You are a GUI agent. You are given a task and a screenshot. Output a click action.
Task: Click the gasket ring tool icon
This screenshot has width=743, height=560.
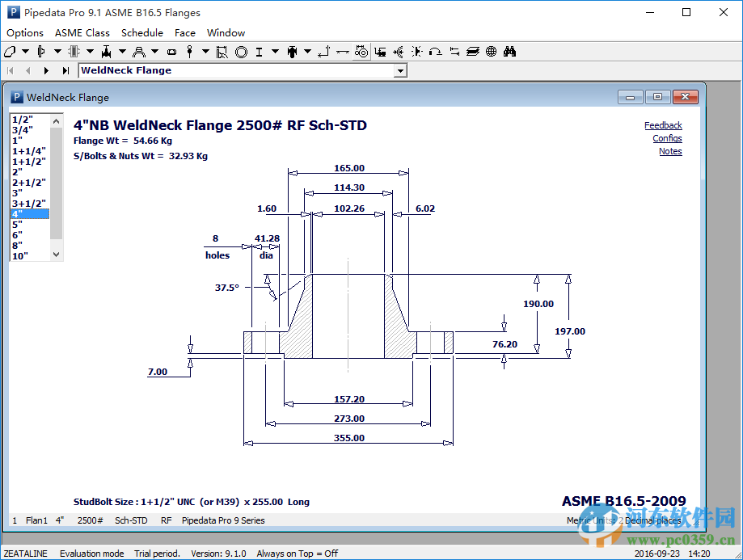click(x=240, y=51)
